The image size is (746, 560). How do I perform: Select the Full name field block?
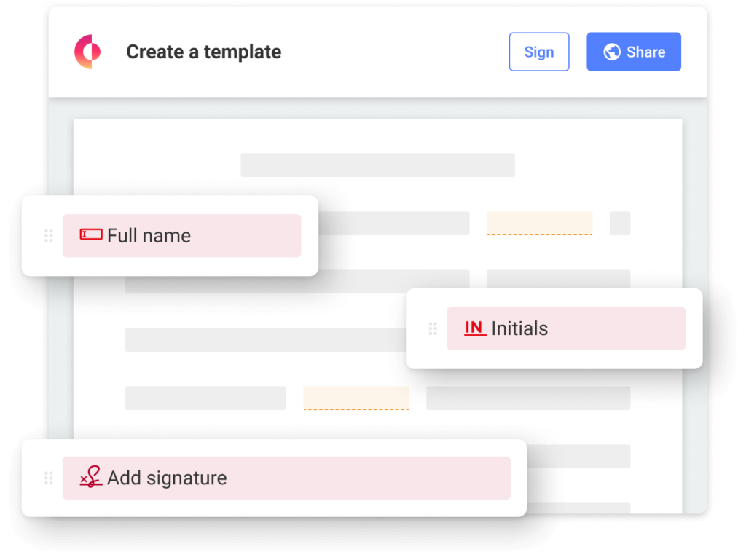pos(181,236)
